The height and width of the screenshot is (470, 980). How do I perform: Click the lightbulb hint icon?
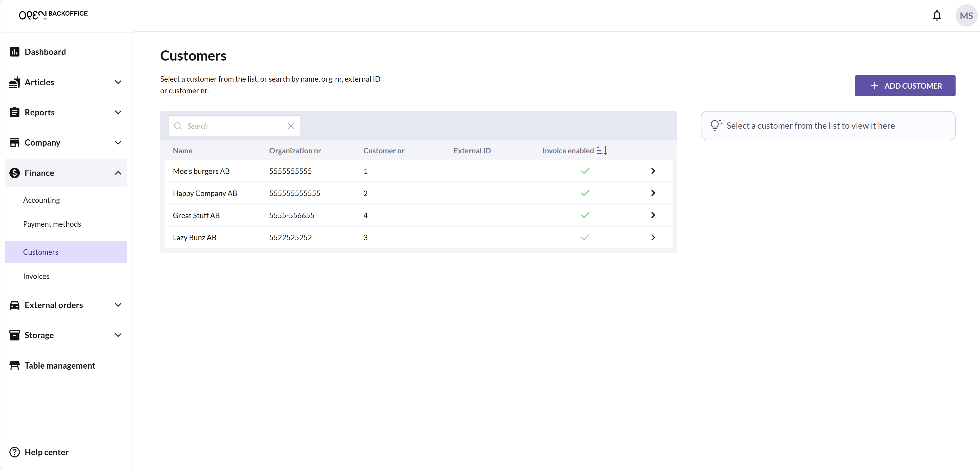715,125
